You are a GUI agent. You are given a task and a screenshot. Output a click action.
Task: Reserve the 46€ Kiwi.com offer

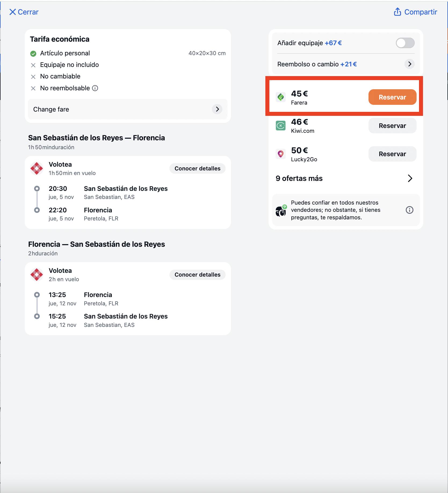click(392, 126)
